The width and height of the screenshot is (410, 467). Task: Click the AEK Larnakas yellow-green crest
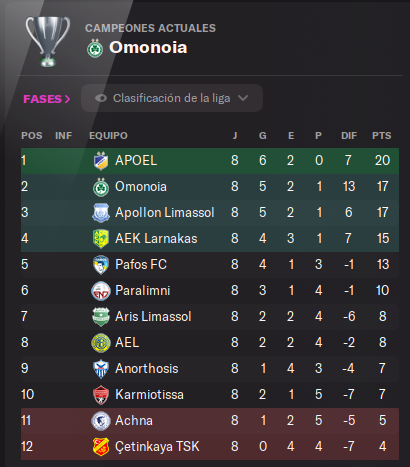(x=101, y=239)
